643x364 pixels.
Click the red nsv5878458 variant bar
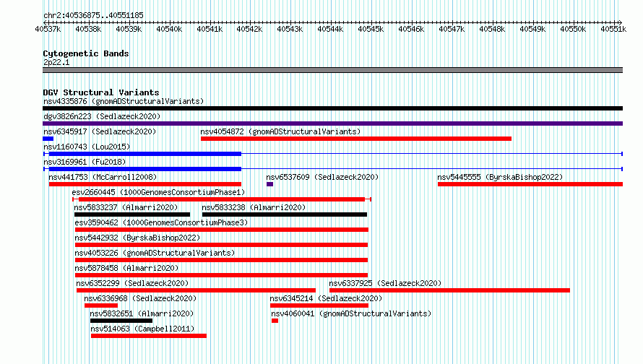coord(222,275)
